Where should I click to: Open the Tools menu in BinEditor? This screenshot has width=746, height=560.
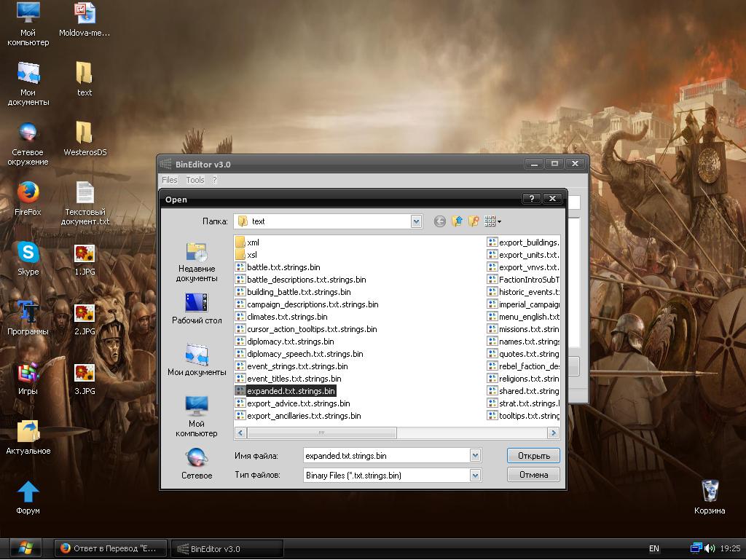pyautogui.click(x=195, y=180)
